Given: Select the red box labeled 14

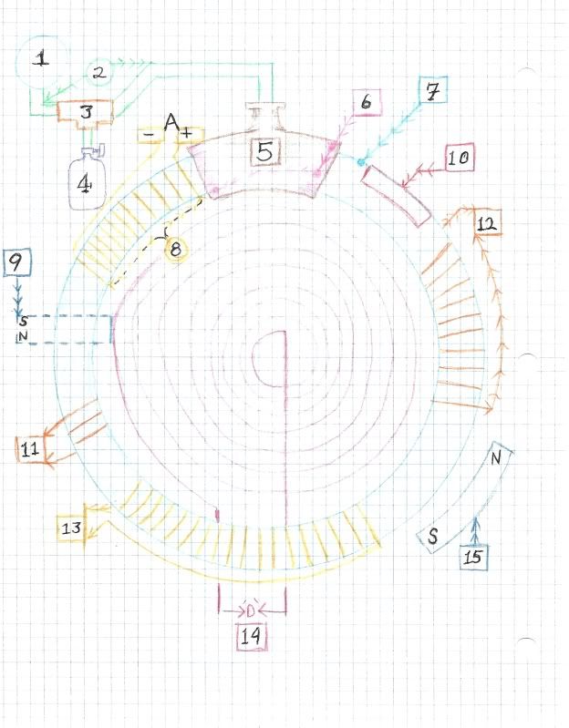Looking at the screenshot, I should coord(251,636).
